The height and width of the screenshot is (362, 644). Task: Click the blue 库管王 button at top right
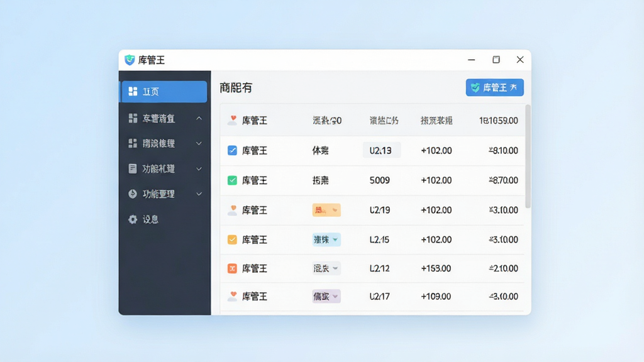pyautogui.click(x=494, y=87)
